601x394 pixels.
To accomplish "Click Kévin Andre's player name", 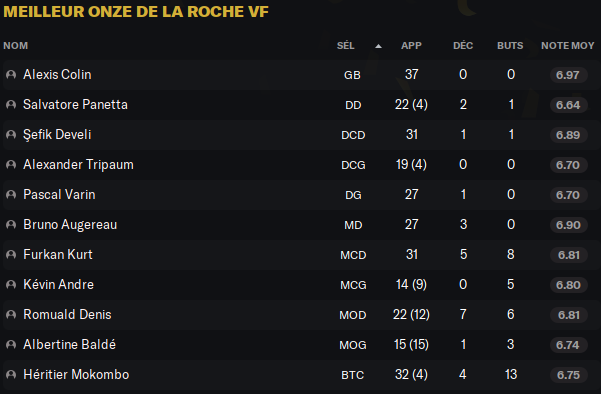I will [58, 284].
